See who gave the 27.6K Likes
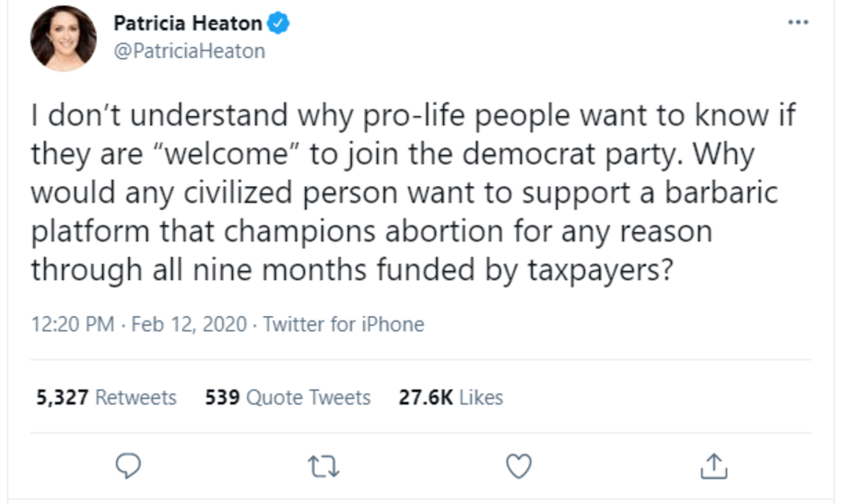The width and height of the screenshot is (857, 504). tap(451, 397)
